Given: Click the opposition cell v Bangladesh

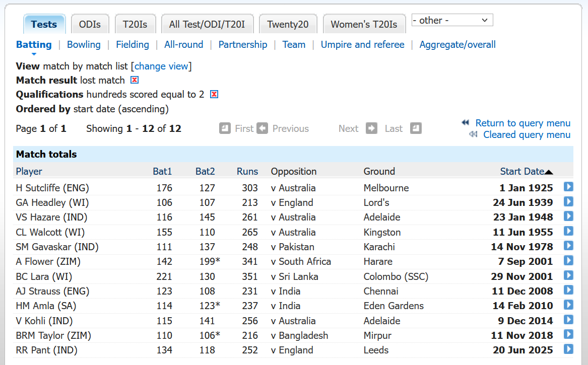Looking at the screenshot, I should click(300, 335).
